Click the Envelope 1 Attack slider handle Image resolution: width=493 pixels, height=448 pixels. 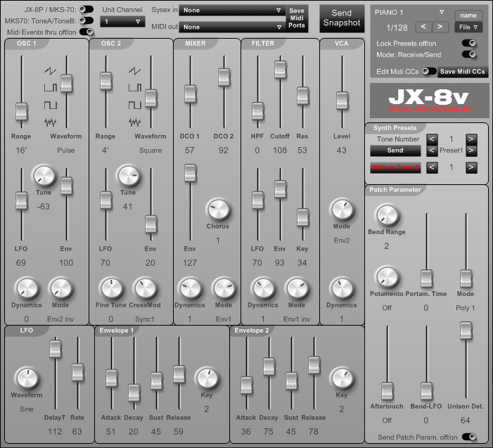111,378
